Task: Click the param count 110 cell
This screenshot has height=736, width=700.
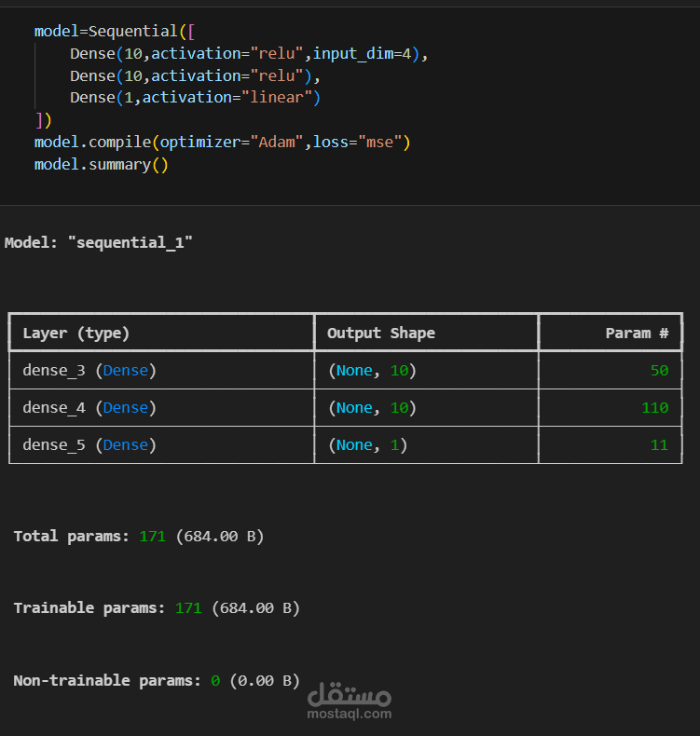Action: click(654, 407)
